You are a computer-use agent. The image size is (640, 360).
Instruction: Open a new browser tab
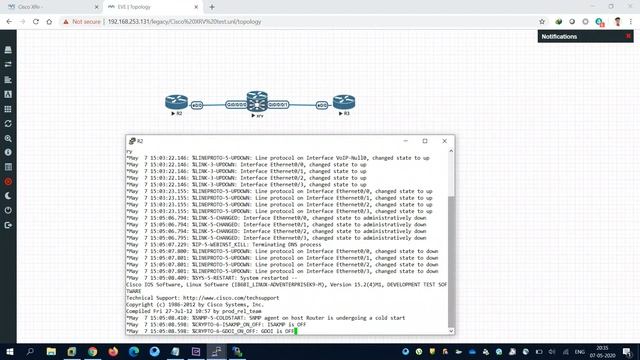click(212, 7)
